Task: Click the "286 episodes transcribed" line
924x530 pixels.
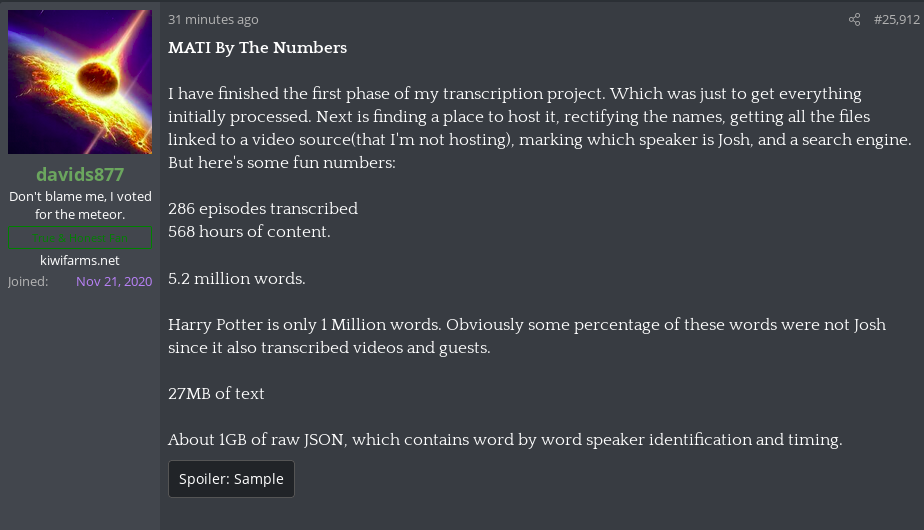Action: pyautogui.click(x=263, y=209)
